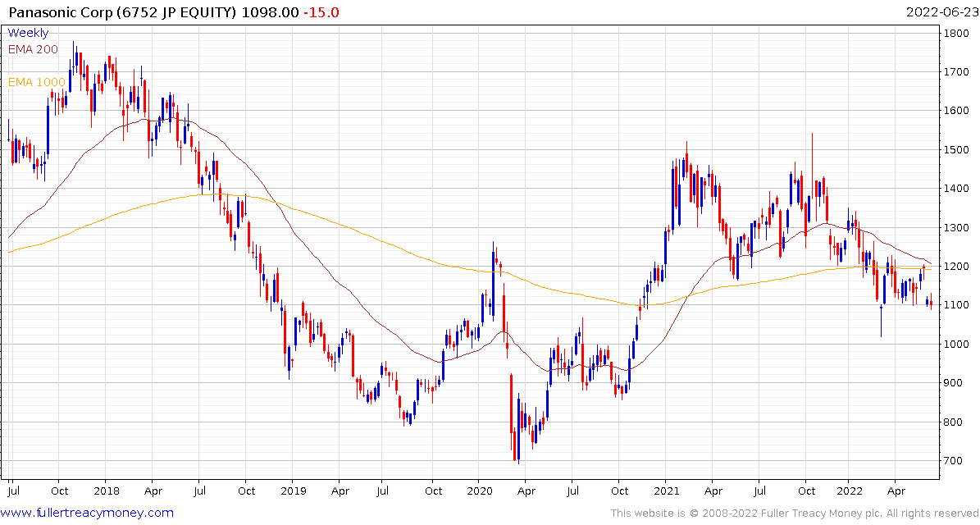The image size is (980, 525).
Task: Click the 'Oct' label before 2018
Action: coord(59,491)
